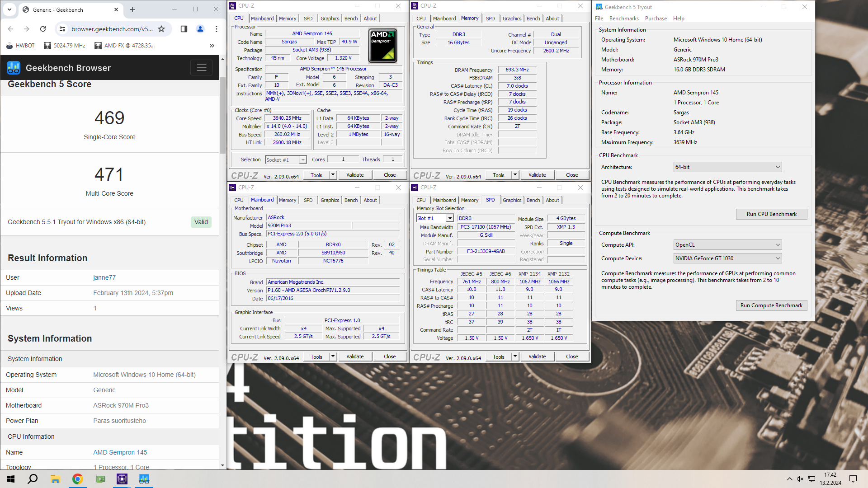Show hidden system tray icons

(789, 479)
